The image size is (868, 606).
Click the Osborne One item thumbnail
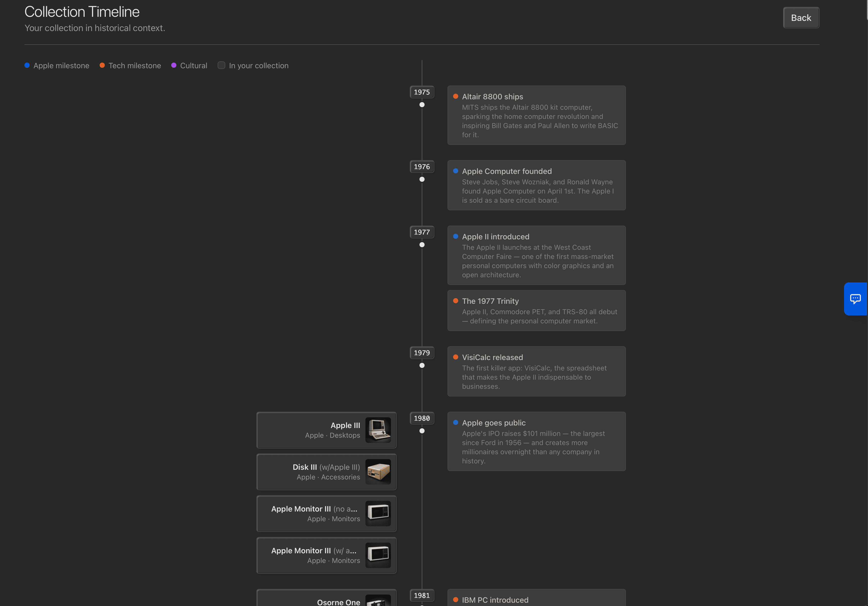378,601
